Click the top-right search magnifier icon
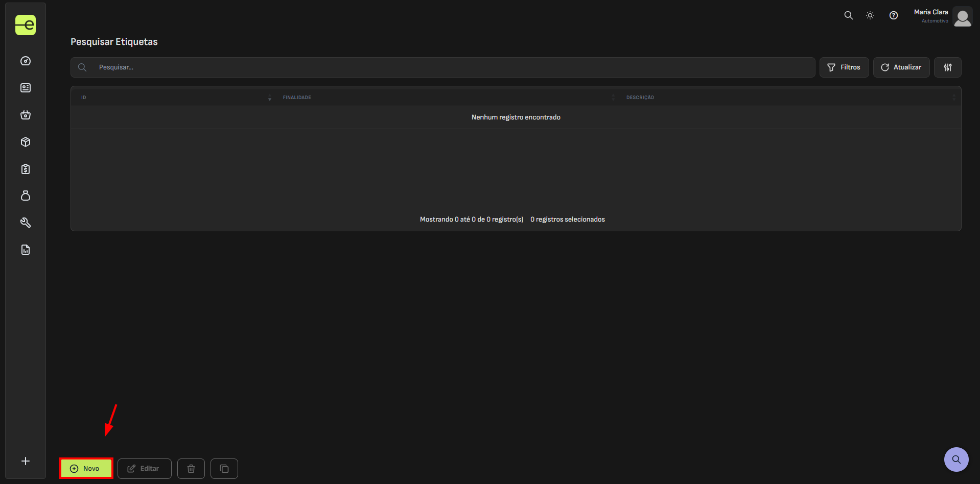980x484 pixels. pyautogui.click(x=848, y=15)
